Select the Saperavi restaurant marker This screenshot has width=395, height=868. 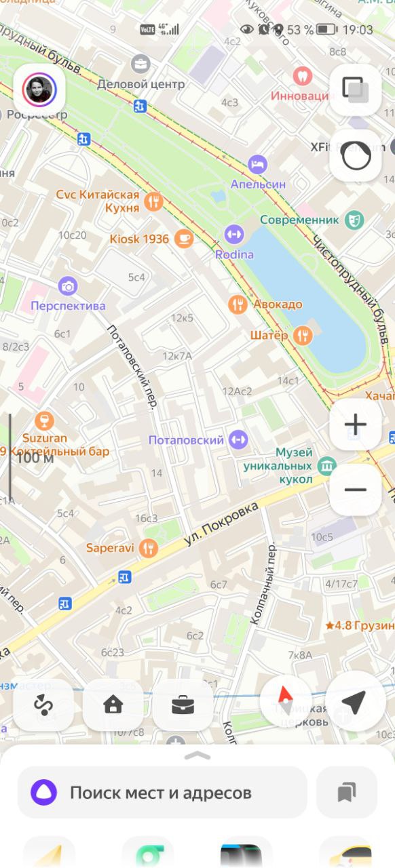(x=148, y=547)
